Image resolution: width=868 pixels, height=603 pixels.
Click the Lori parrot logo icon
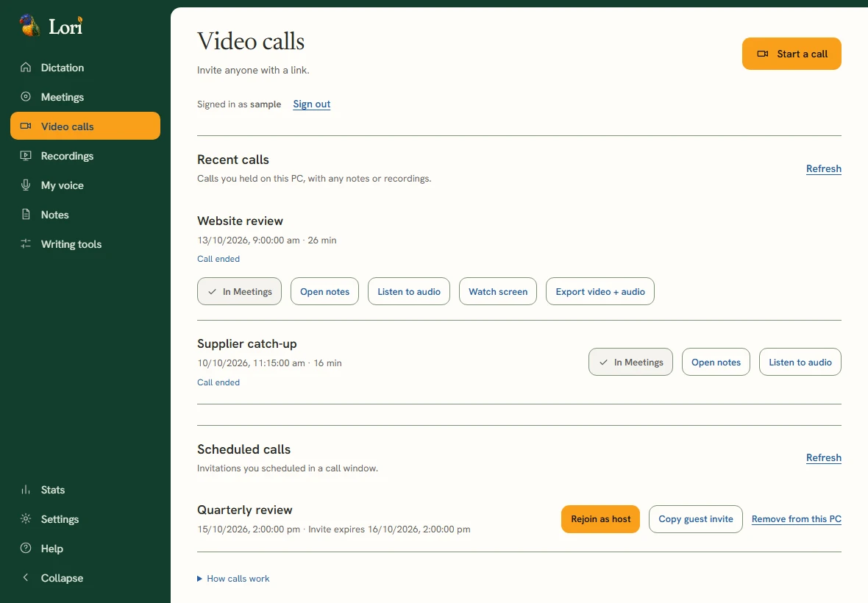[29, 26]
